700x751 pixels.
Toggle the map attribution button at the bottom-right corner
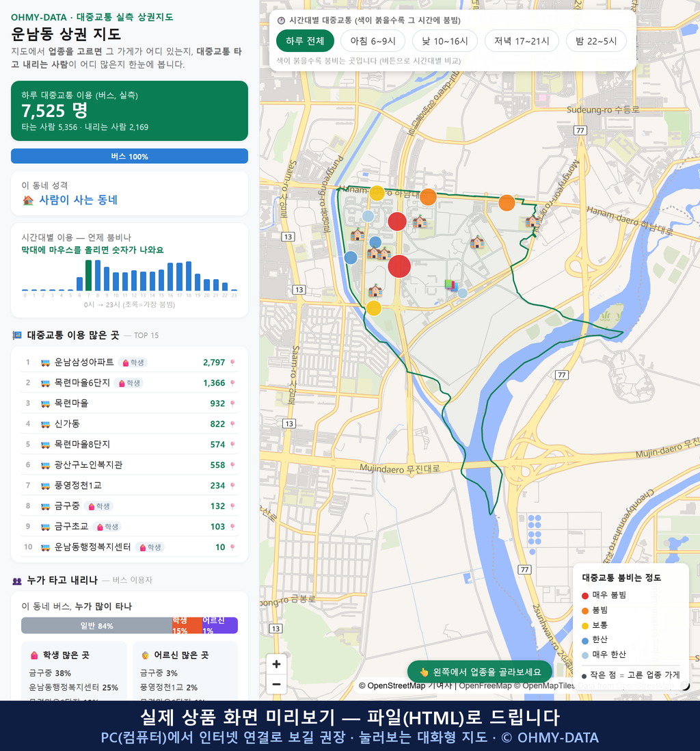685,686
